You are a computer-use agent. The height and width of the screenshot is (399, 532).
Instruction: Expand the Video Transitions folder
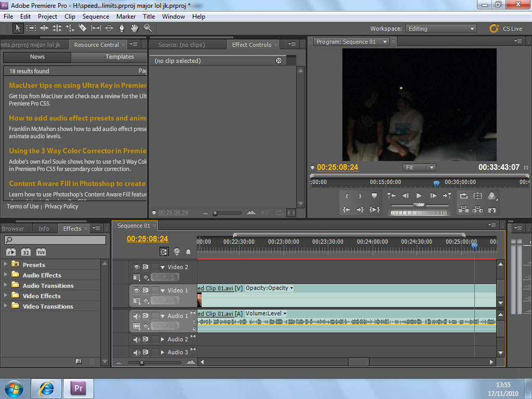(x=5, y=305)
